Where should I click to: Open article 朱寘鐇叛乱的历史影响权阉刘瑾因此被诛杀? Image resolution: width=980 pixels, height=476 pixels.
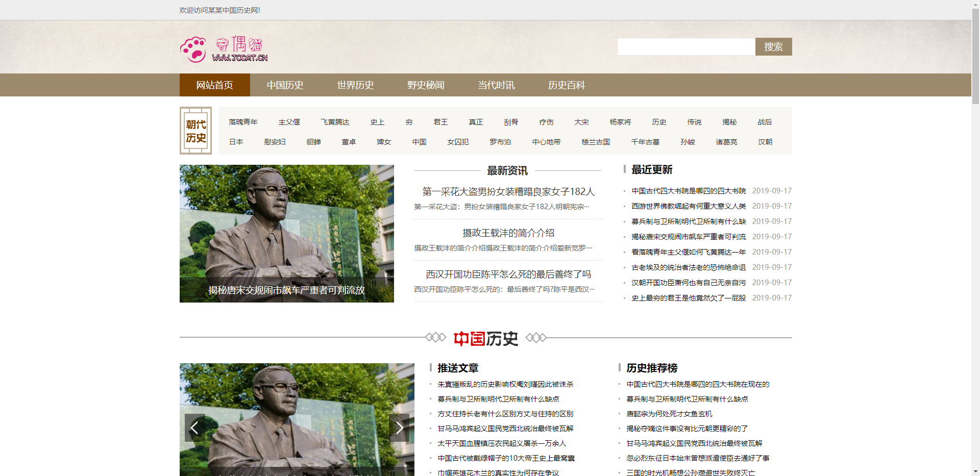coord(506,384)
